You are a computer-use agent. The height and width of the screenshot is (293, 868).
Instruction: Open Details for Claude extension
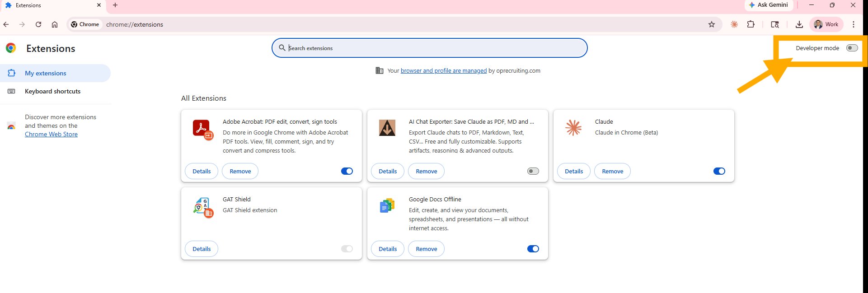click(574, 171)
